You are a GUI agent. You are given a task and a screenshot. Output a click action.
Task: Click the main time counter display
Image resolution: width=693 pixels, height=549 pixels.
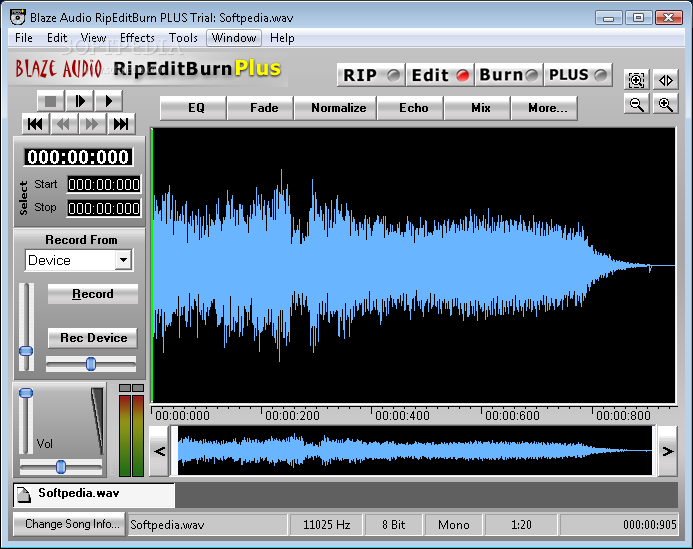pyautogui.click(x=78, y=157)
